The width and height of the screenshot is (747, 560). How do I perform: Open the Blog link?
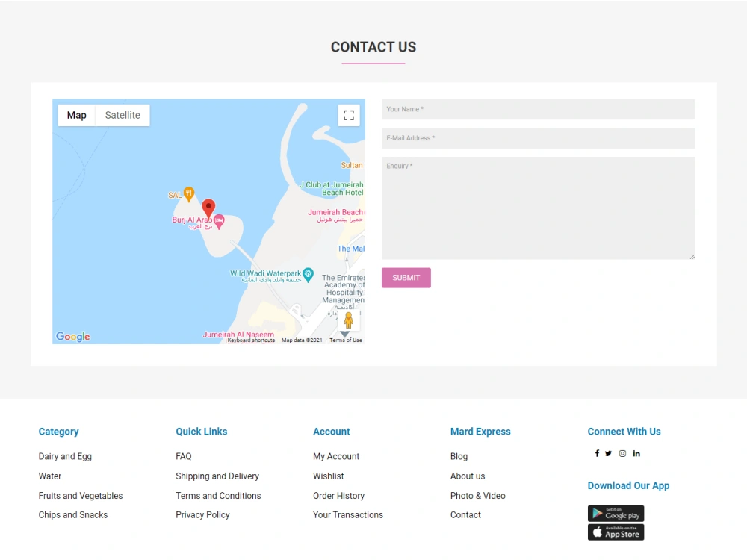point(459,456)
